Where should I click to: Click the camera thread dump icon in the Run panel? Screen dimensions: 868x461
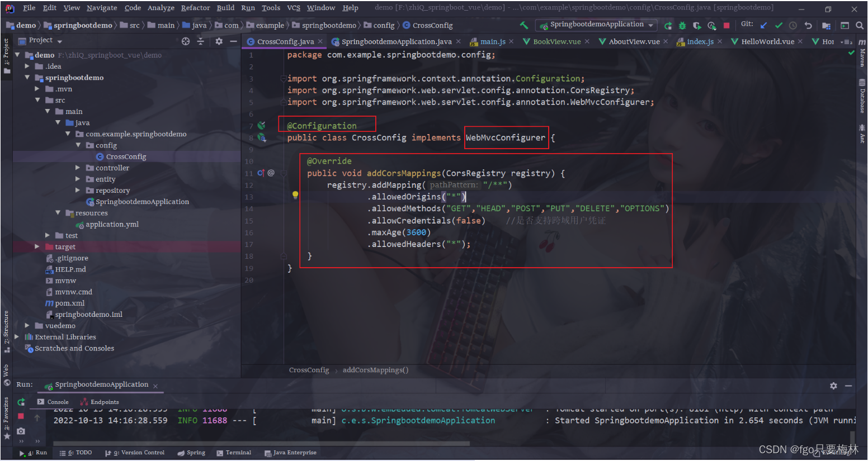pos(21,431)
